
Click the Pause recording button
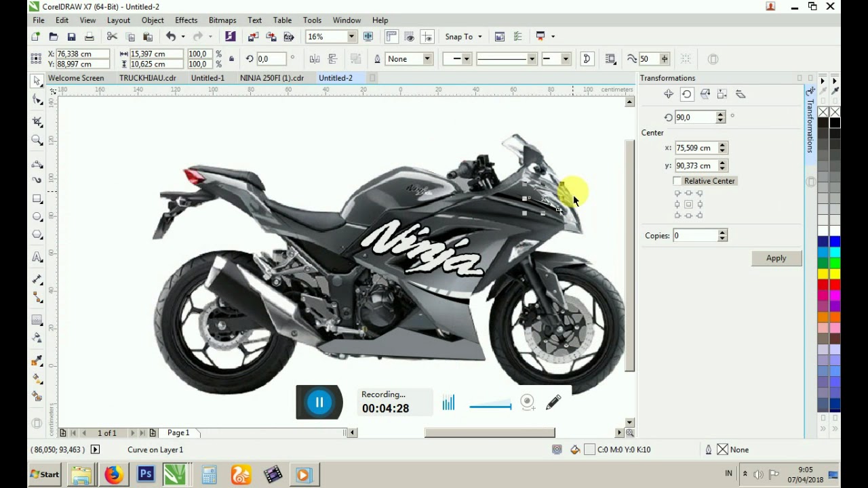[x=319, y=403]
